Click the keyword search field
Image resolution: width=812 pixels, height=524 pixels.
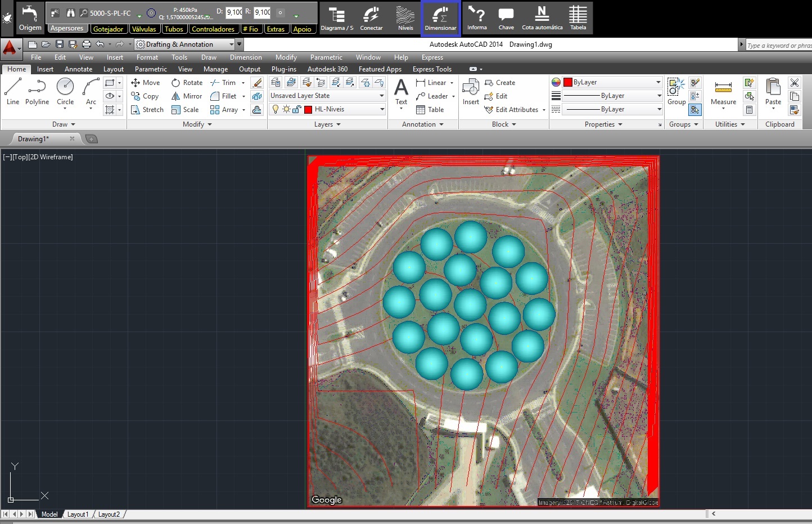point(779,45)
